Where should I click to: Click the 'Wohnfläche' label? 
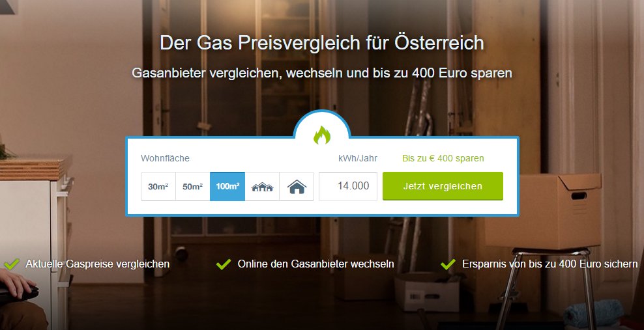[165, 158]
